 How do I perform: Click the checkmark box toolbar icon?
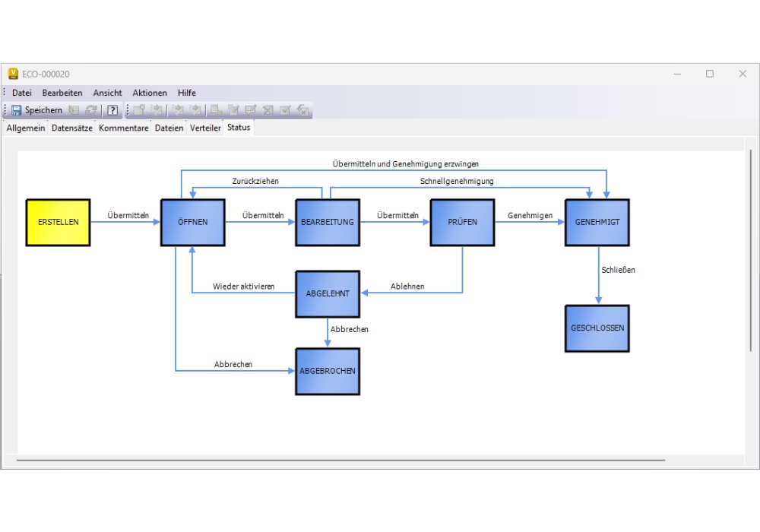pos(285,110)
